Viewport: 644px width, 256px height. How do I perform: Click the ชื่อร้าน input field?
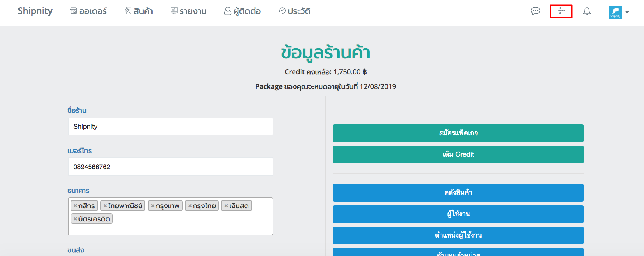click(x=170, y=127)
